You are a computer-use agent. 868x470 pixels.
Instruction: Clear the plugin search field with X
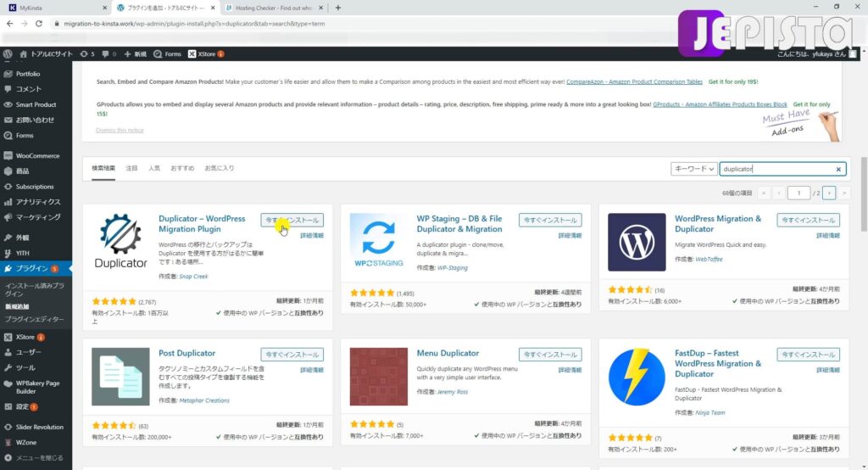pyautogui.click(x=838, y=169)
